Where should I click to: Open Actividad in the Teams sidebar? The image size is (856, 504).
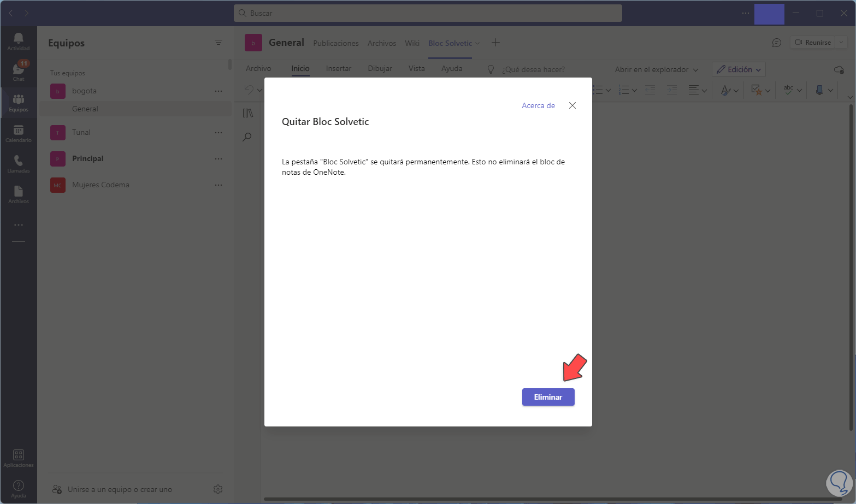pyautogui.click(x=19, y=41)
